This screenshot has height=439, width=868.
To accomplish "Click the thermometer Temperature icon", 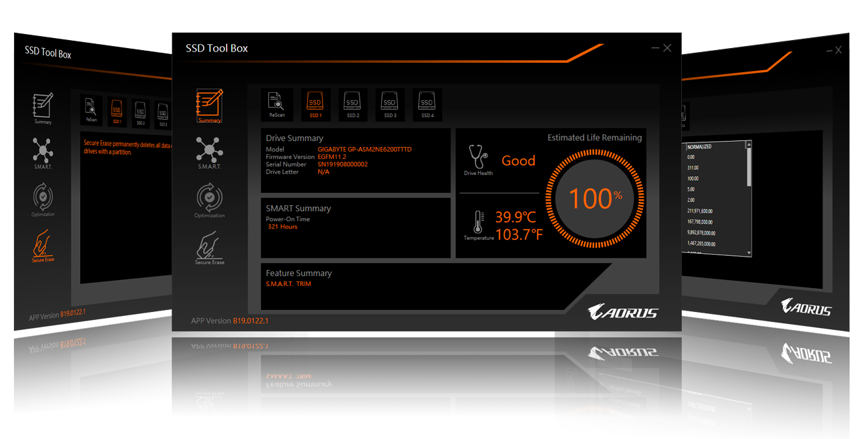I will [478, 223].
